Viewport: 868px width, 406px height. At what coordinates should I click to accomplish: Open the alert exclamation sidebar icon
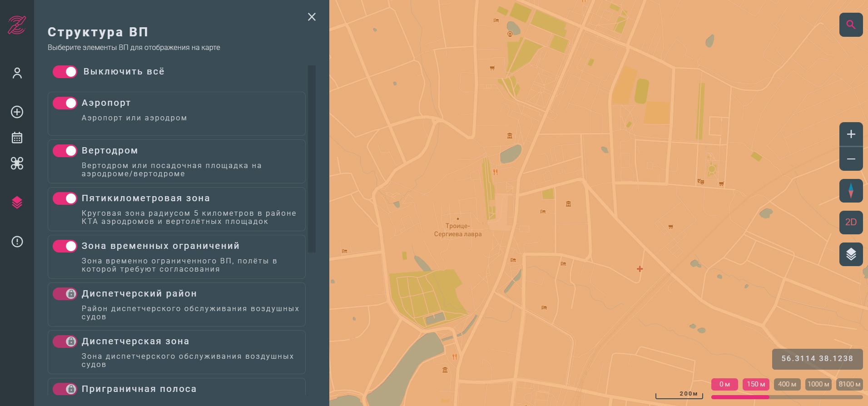click(17, 242)
